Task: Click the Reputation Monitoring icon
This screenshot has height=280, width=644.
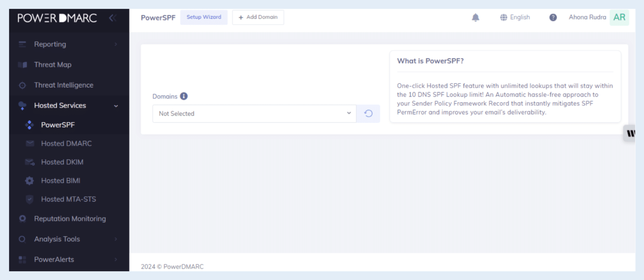Action: tap(22, 219)
